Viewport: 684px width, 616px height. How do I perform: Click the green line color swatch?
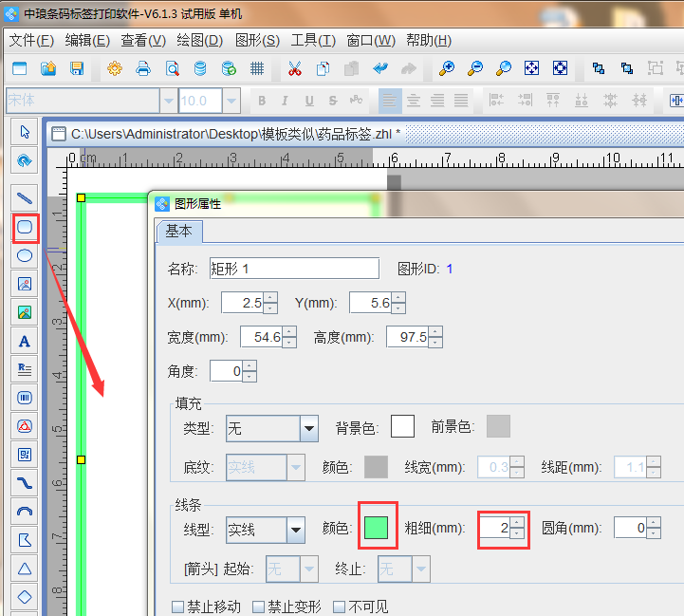click(378, 528)
